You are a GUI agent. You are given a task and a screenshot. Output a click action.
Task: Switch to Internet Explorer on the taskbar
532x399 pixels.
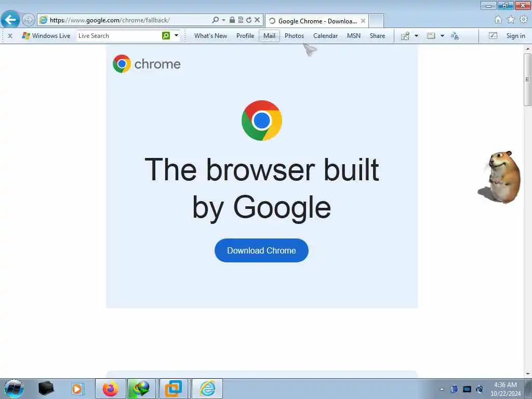pos(207,389)
